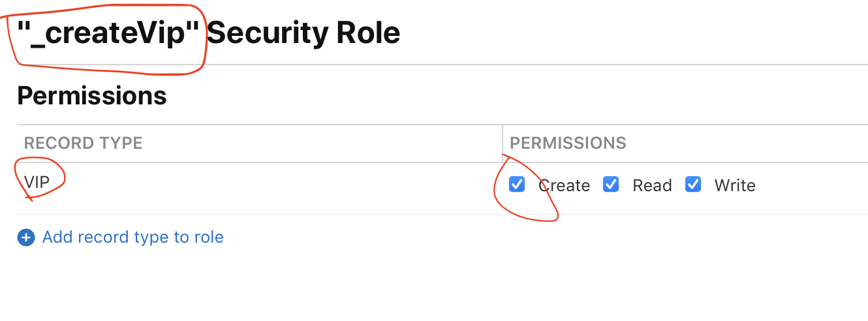This screenshot has width=868, height=321.
Task: Click the blue plus icon
Action: click(x=26, y=237)
